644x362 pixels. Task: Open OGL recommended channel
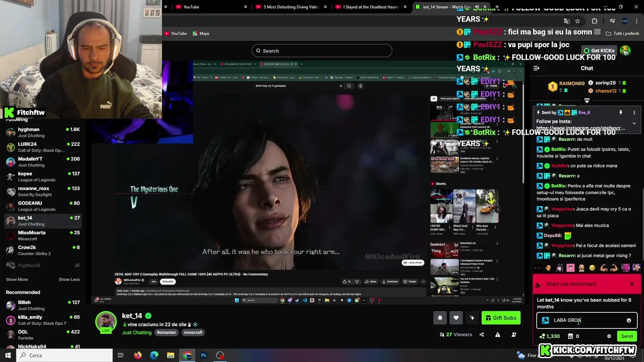[x=43, y=335]
